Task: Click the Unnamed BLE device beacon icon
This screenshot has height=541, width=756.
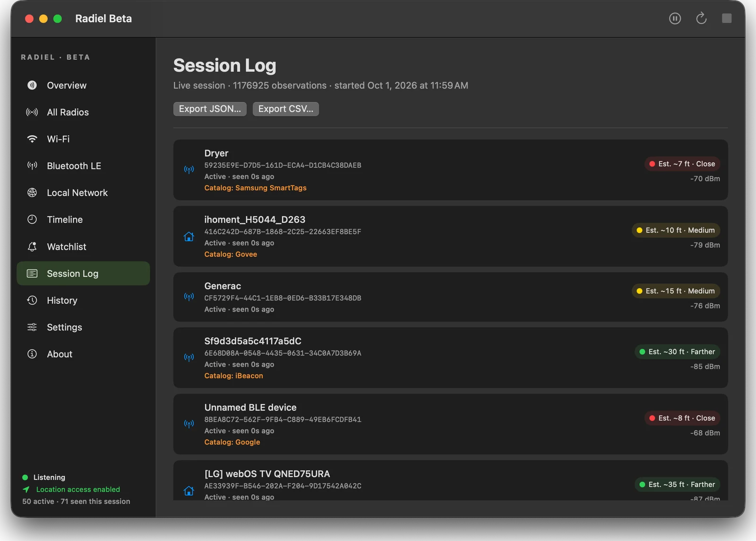Action: coord(189,424)
